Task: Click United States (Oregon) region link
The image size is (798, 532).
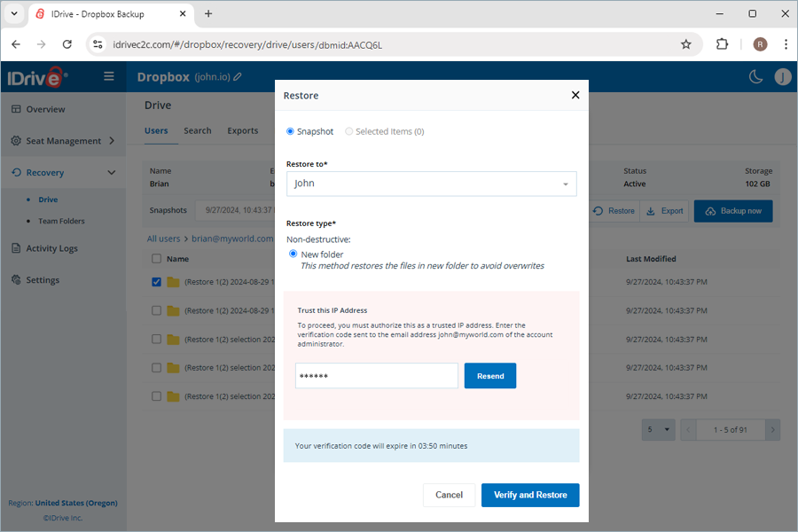Action: pyautogui.click(x=76, y=503)
